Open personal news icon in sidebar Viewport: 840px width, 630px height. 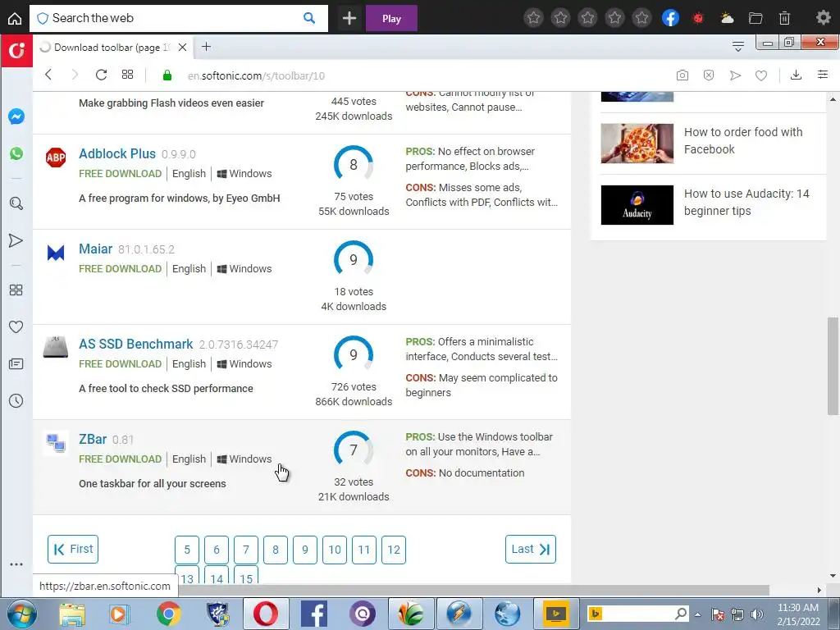point(16,364)
